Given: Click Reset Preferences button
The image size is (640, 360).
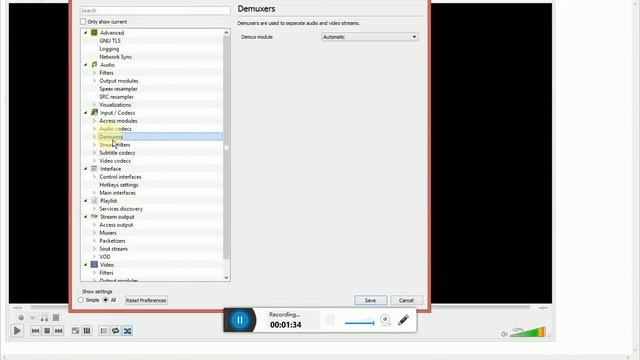Looking at the screenshot, I should point(146,300).
